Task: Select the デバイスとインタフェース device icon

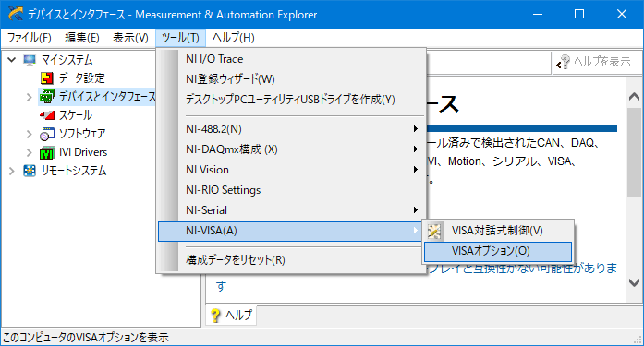Action: click(47, 97)
